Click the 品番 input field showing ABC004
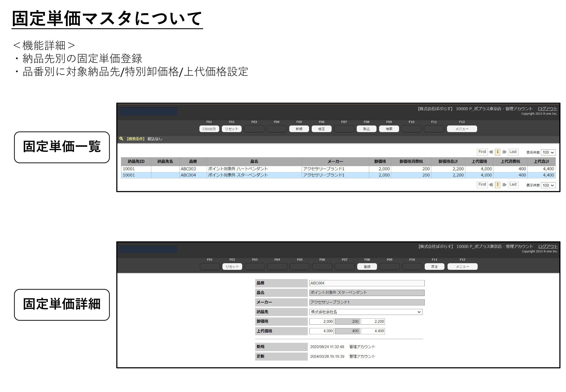Screen dimensions: 566x392 tap(366, 283)
